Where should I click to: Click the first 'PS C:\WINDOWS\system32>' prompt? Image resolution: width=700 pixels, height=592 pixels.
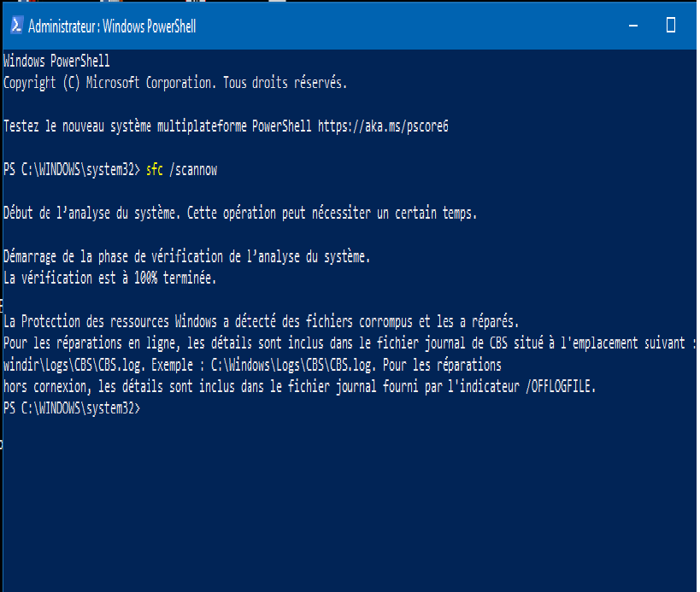point(72,169)
